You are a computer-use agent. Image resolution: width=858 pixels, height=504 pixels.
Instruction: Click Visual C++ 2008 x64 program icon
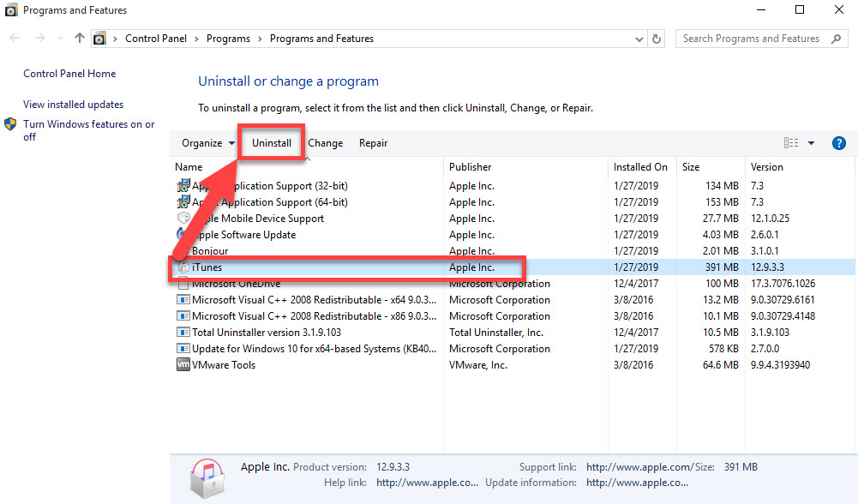click(x=183, y=300)
